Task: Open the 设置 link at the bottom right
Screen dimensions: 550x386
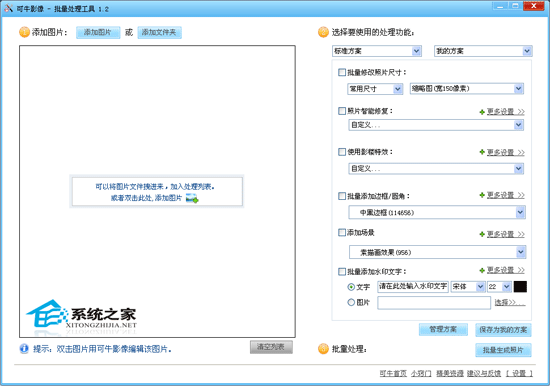Action: pos(519,373)
